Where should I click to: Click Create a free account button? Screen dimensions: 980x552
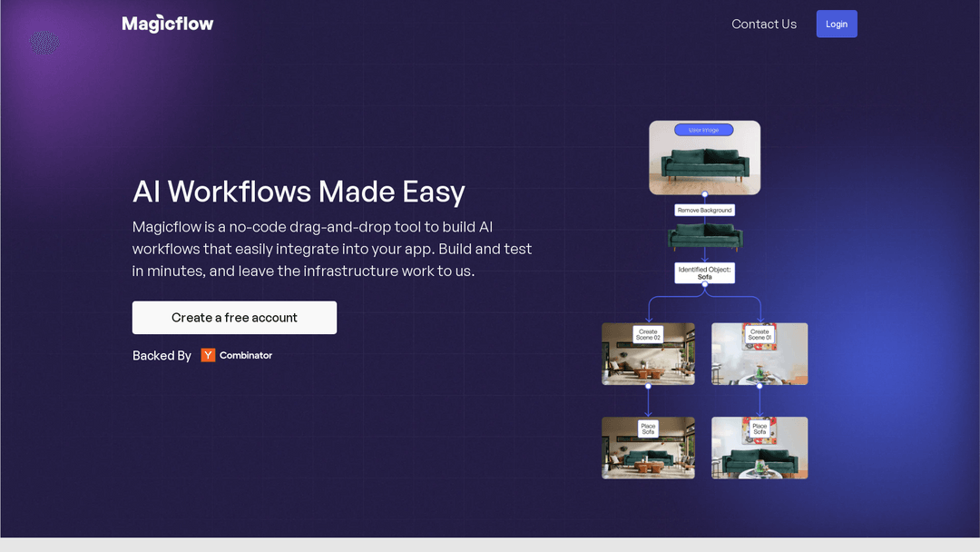234,318
